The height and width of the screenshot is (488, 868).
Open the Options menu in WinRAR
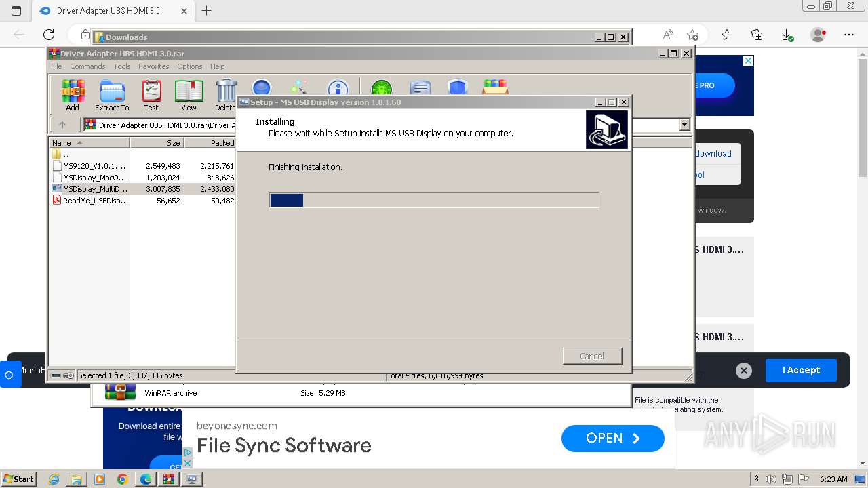pyautogui.click(x=190, y=66)
